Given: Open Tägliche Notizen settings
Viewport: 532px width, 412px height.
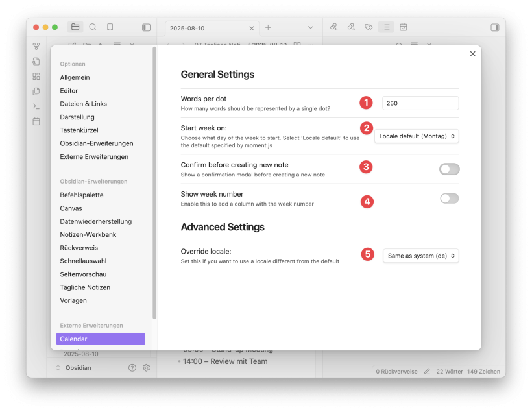Looking at the screenshot, I should (85, 287).
